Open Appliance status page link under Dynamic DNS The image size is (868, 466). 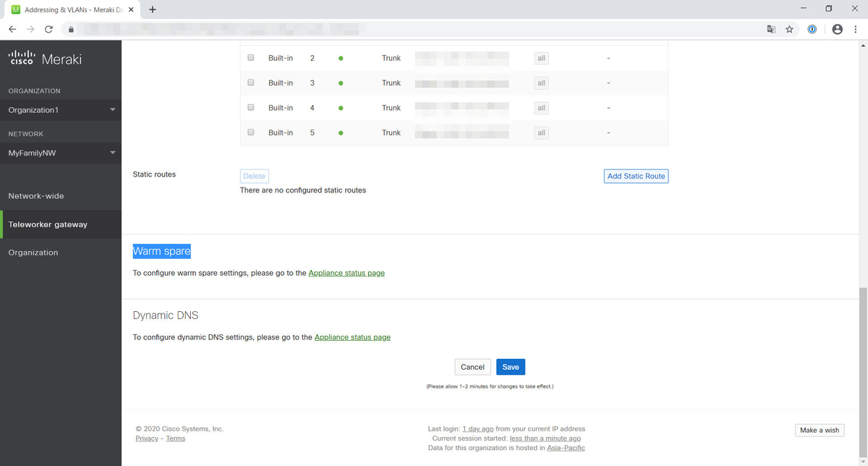[x=352, y=337]
